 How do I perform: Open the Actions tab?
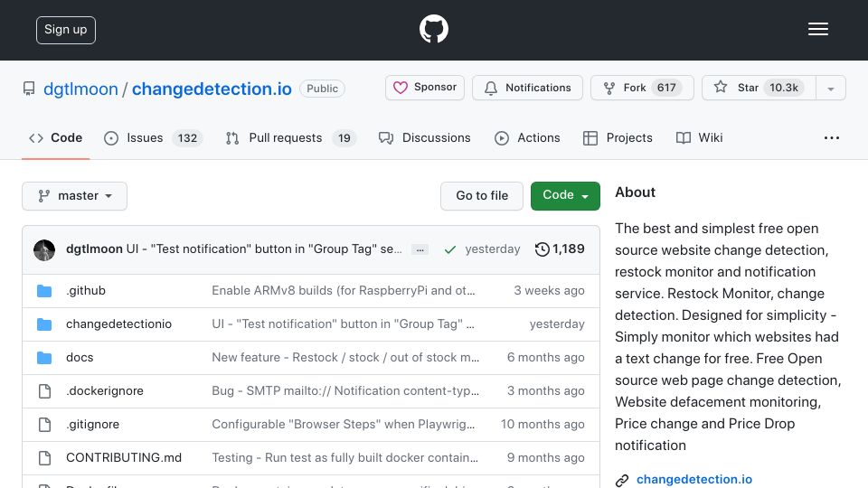[527, 137]
